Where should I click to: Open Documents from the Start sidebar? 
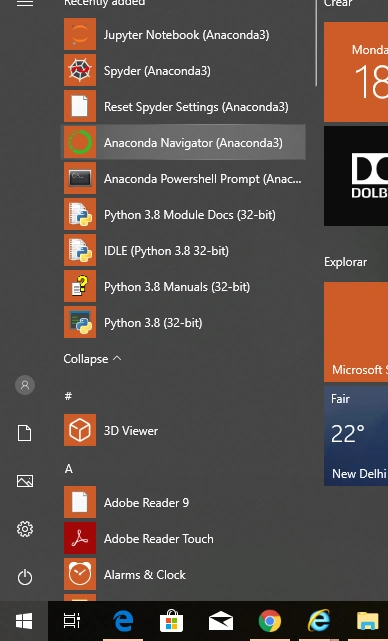25,433
